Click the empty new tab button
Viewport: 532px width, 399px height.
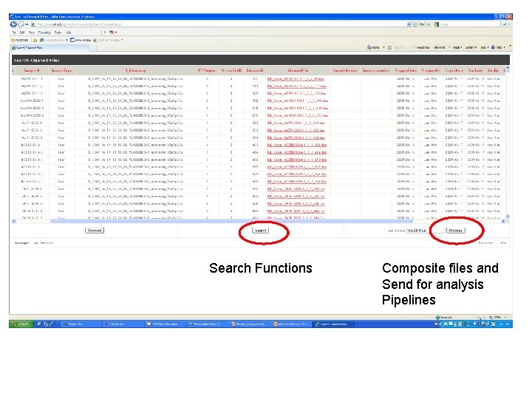92,48
